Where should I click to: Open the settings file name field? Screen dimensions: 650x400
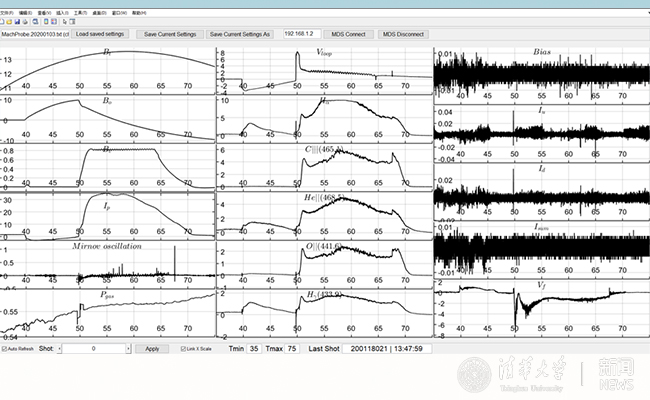pyautogui.click(x=34, y=34)
